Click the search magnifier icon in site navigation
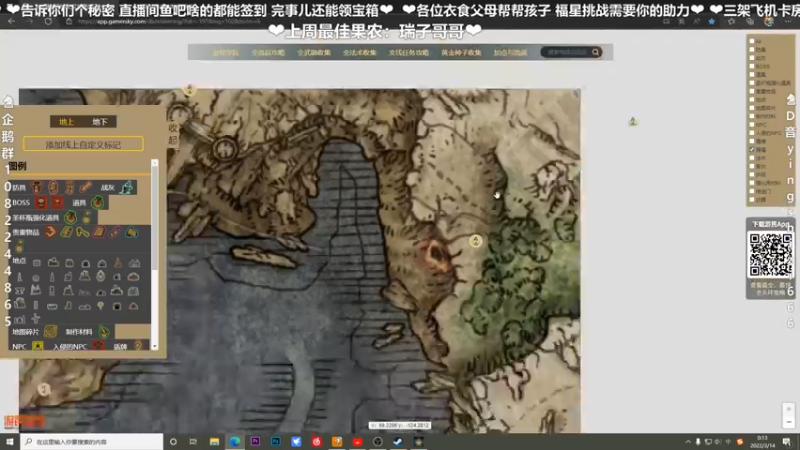This screenshot has height=450, width=800. 595,52
